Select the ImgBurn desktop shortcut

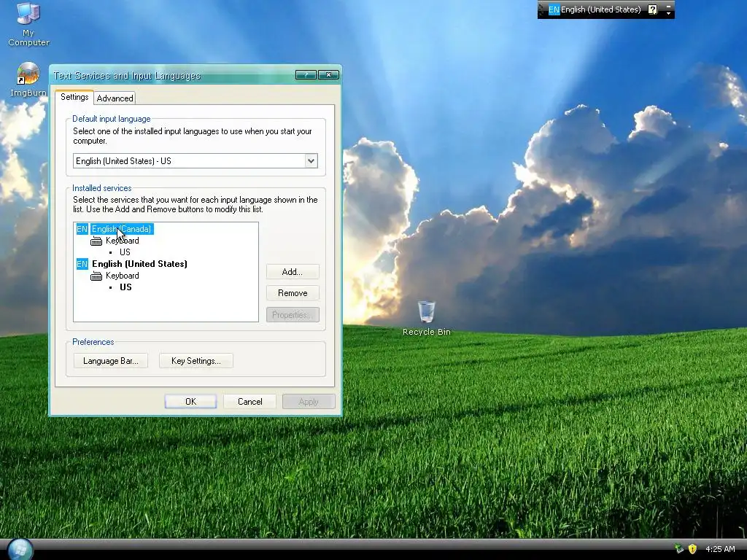click(x=28, y=79)
